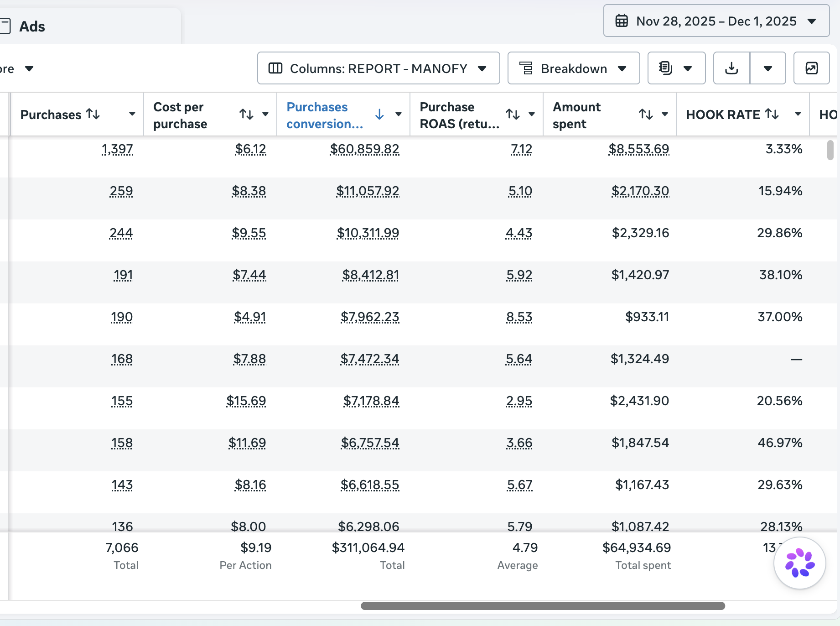Click purchases value 1,397
The width and height of the screenshot is (840, 626).
(117, 149)
